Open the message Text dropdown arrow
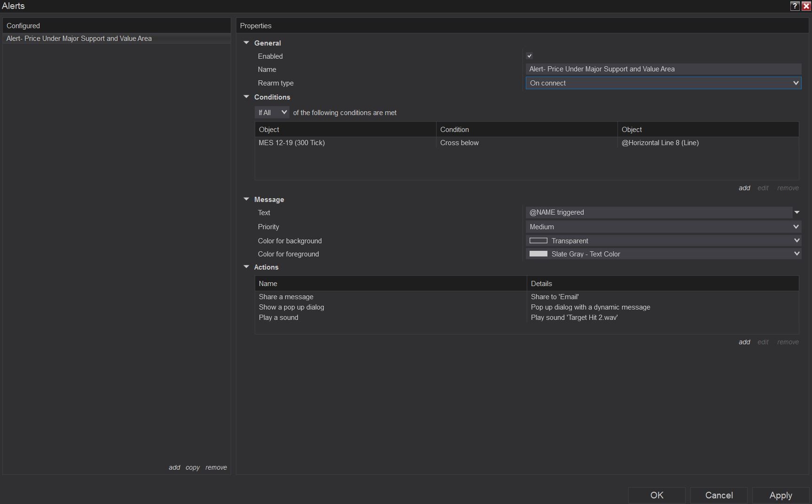This screenshot has width=812, height=504. pyautogui.click(x=797, y=212)
